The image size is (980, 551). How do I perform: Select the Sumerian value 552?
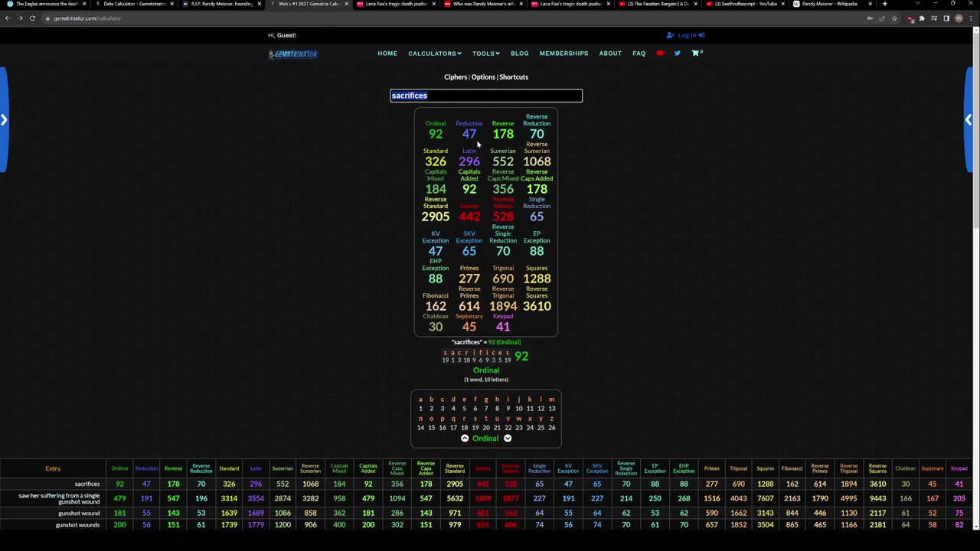coord(503,161)
